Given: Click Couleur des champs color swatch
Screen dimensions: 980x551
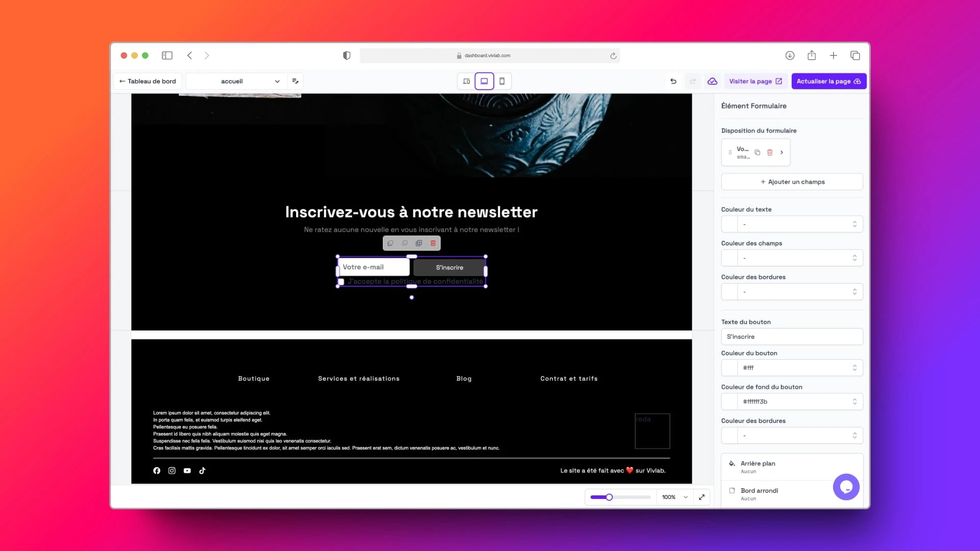Looking at the screenshot, I should point(729,258).
